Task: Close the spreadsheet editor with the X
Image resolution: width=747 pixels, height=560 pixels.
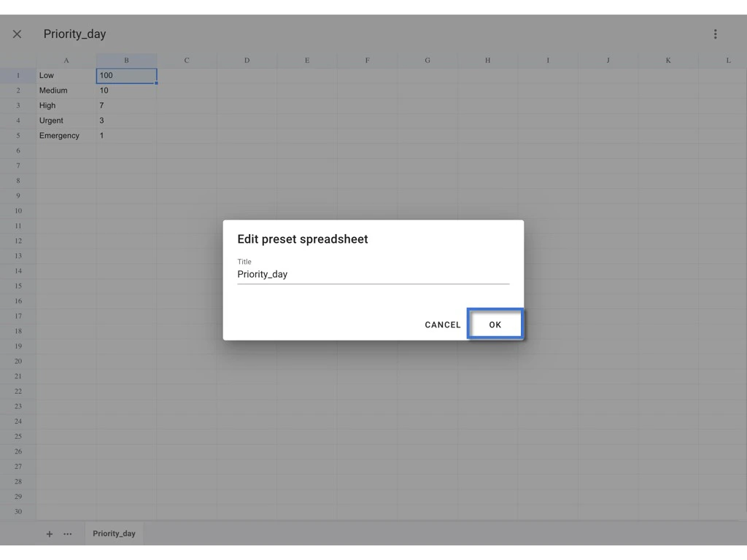Action: (x=17, y=34)
